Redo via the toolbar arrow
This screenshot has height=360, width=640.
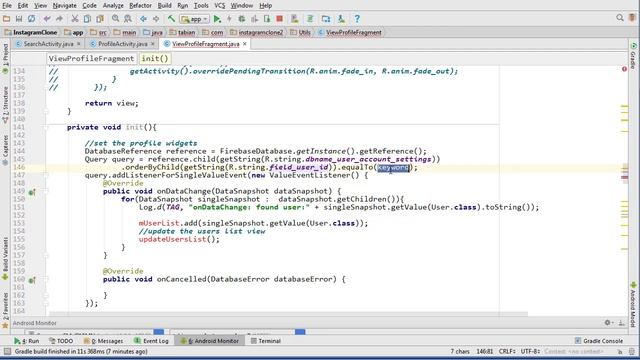pyautogui.click(x=59, y=19)
